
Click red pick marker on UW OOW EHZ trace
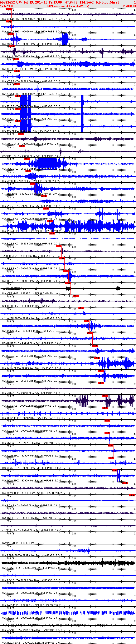pos(115,471)
